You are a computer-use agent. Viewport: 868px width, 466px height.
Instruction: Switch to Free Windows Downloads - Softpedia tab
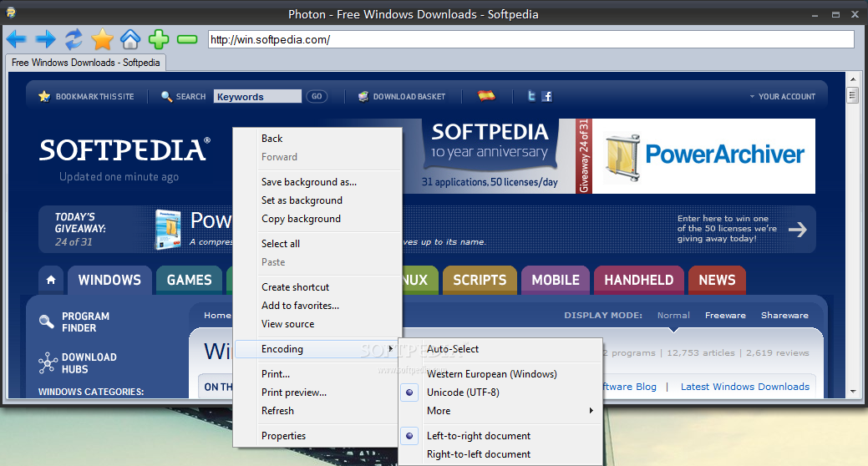click(x=86, y=63)
